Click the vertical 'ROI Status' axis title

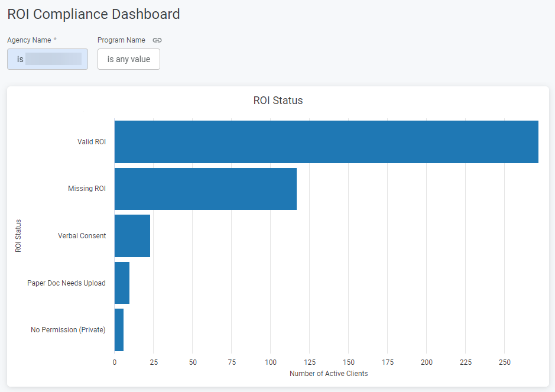pyautogui.click(x=18, y=236)
